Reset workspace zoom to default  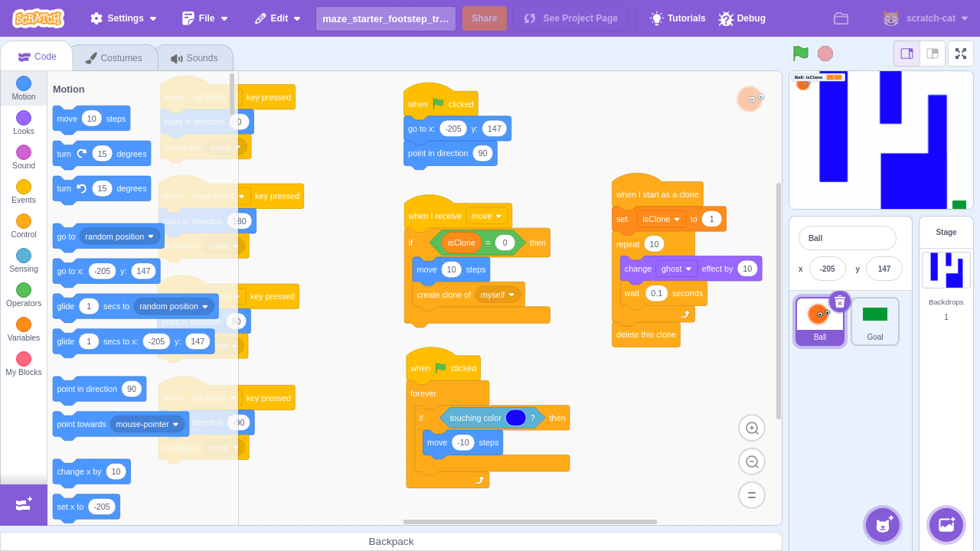[752, 494]
